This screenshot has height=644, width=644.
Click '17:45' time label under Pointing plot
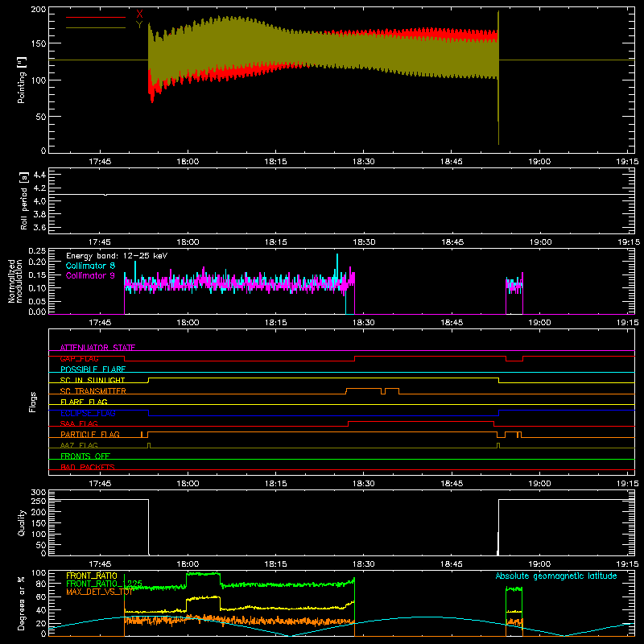(x=100, y=162)
